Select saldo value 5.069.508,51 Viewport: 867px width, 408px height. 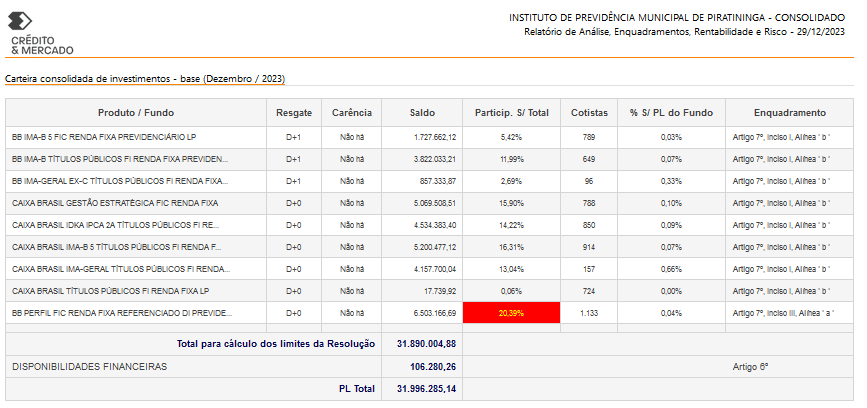tap(435, 203)
